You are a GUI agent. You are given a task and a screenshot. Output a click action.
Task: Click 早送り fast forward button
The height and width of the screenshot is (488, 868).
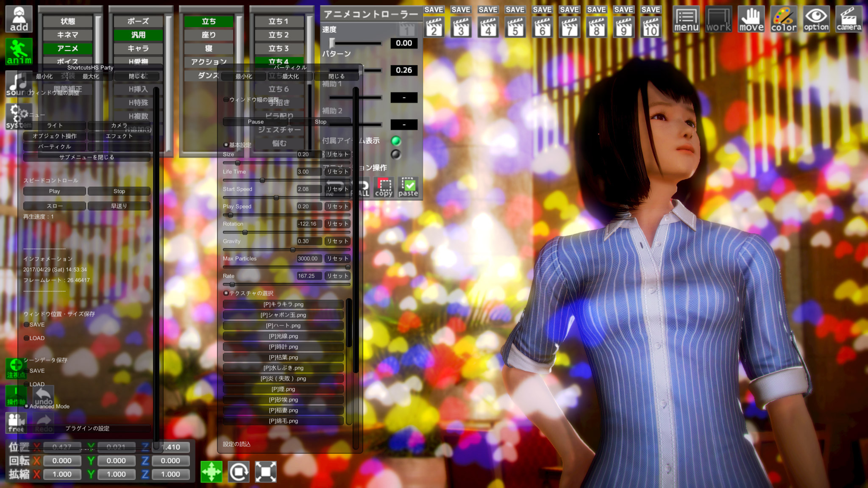coord(119,206)
